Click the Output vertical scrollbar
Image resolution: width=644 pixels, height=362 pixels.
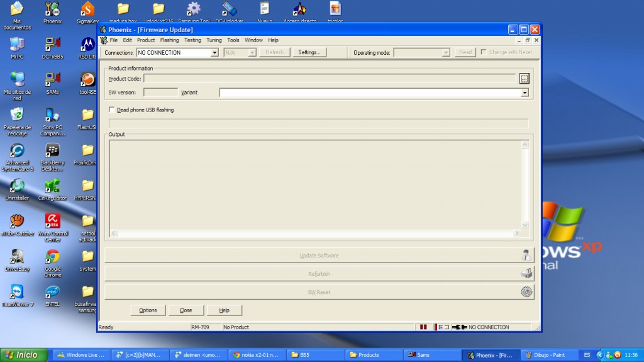pyautogui.click(x=525, y=184)
